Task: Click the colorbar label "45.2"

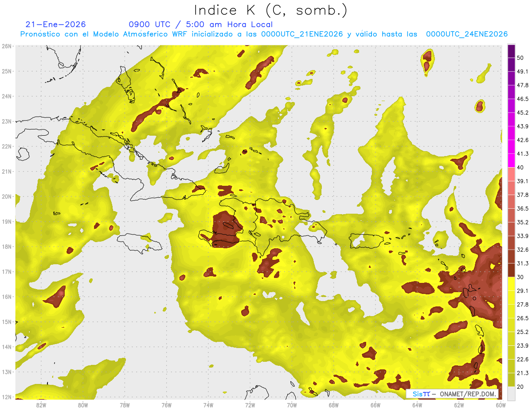Action: click(x=523, y=113)
